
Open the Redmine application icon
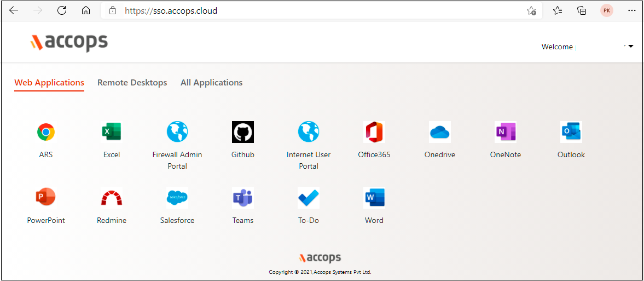click(112, 198)
